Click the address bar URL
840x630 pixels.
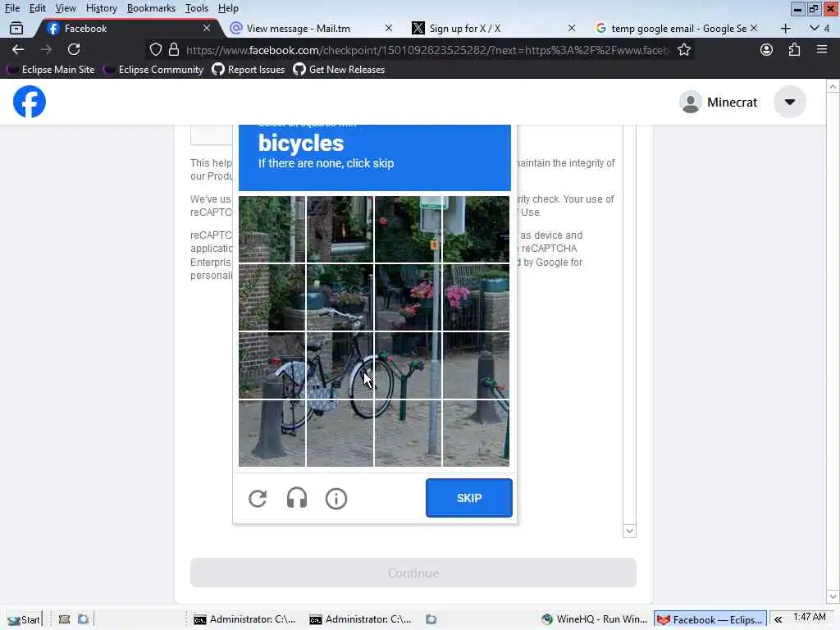point(427,50)
